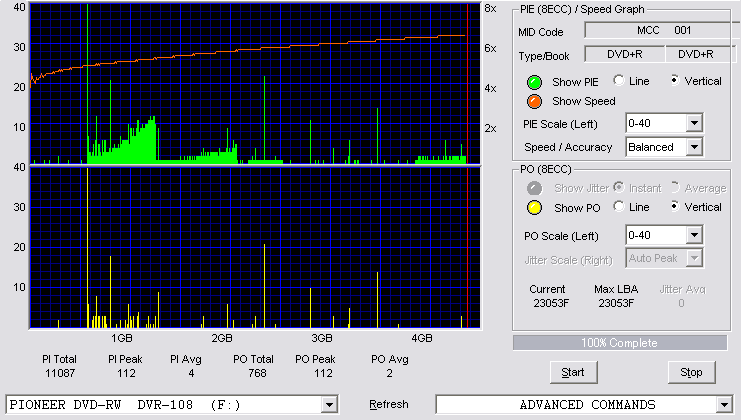Open the Speed / Accuracy Balanced dropdown

pos(694,147)
